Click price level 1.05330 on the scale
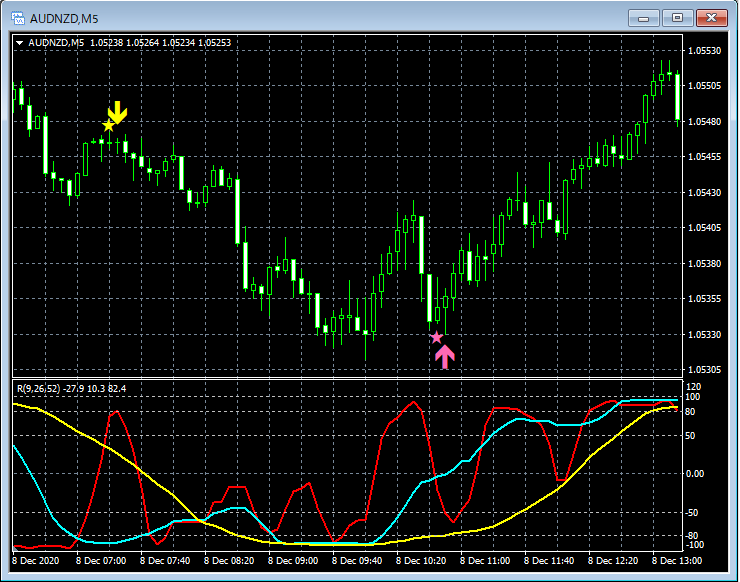 click(705, 334)
